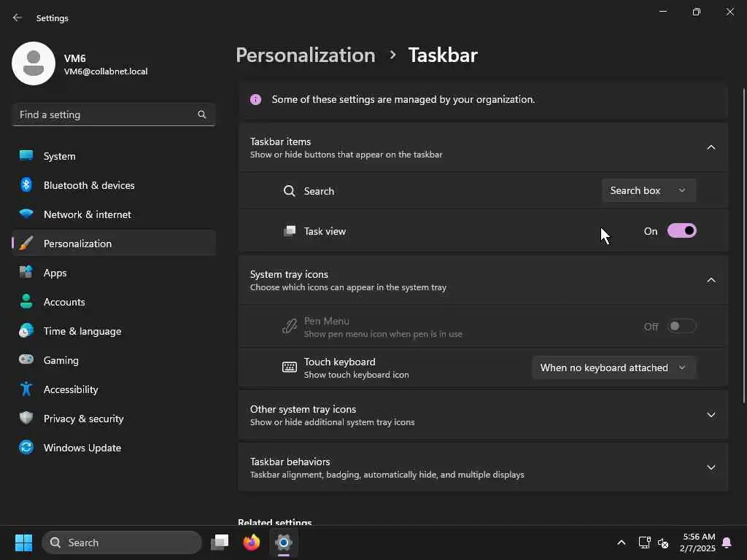Viewport: 747px width, 560px height.
Task: Turn off the Task view toggle
Action: pos(681,231)
